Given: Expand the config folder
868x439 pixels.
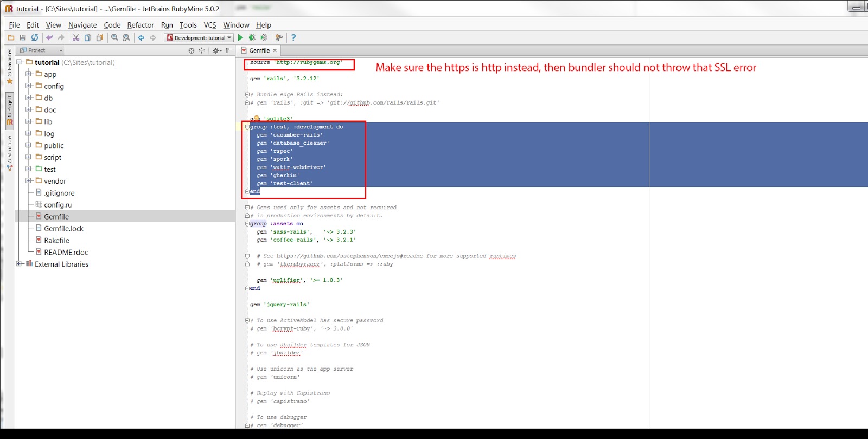Looking at the screenshot, I should (29, 86).
